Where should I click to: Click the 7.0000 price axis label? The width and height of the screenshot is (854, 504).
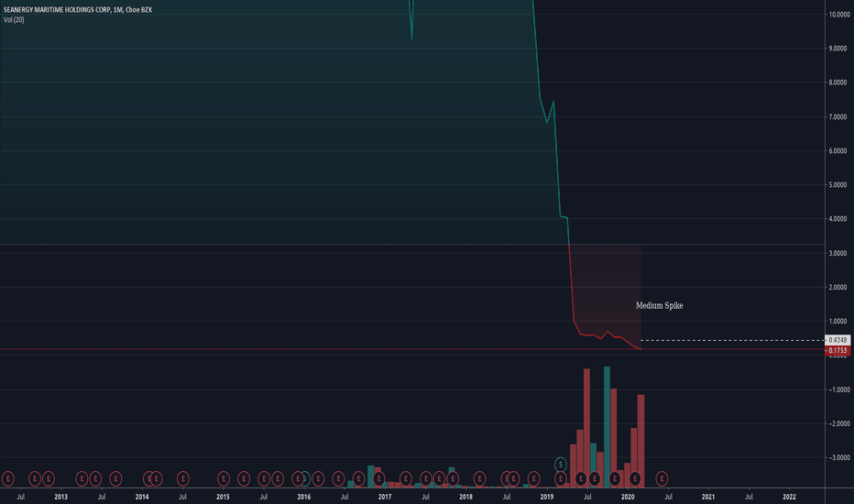(x=839, y=117)
